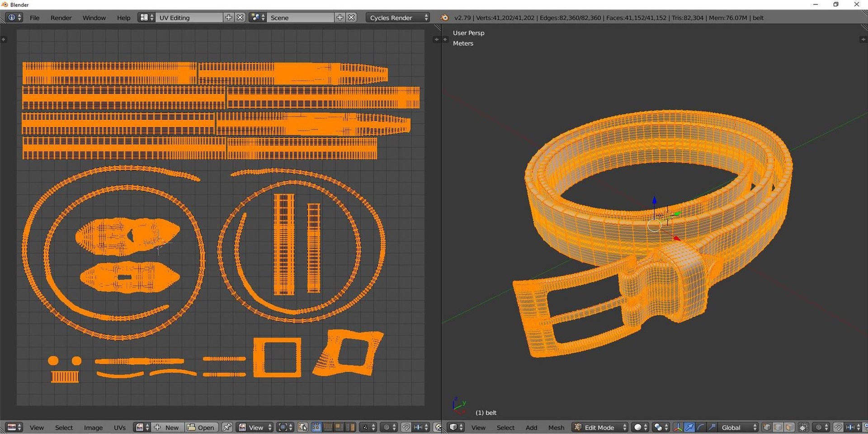868x434 pixels.
Task: Toggle limit selection to visible
Action: tap(803, 427)
